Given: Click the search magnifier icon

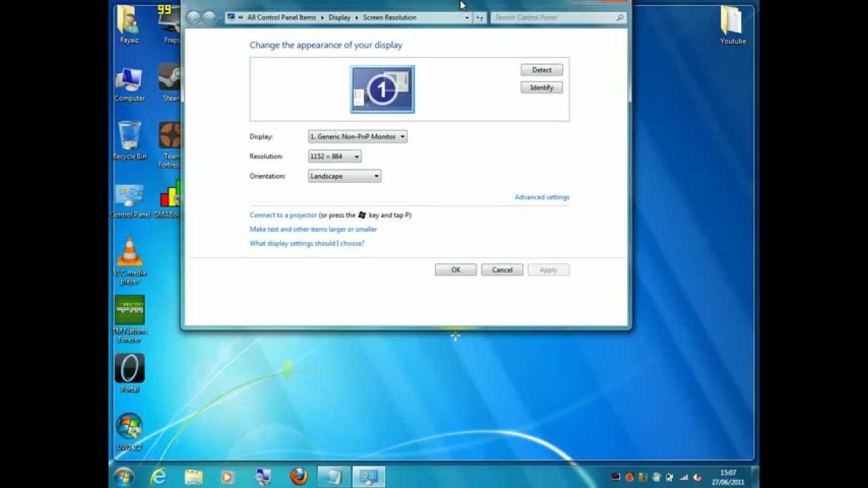Looking at the screenshot, I should (x=620, y=18).
